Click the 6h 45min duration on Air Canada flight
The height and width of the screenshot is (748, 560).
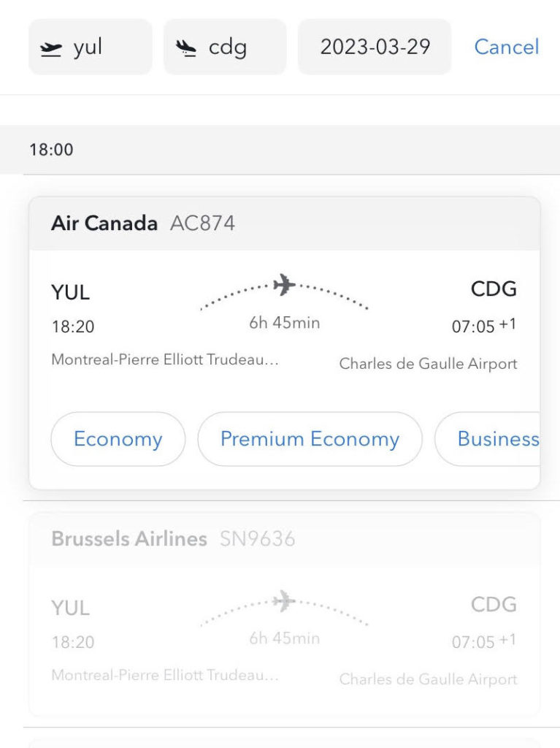click(x=284, y=323)
